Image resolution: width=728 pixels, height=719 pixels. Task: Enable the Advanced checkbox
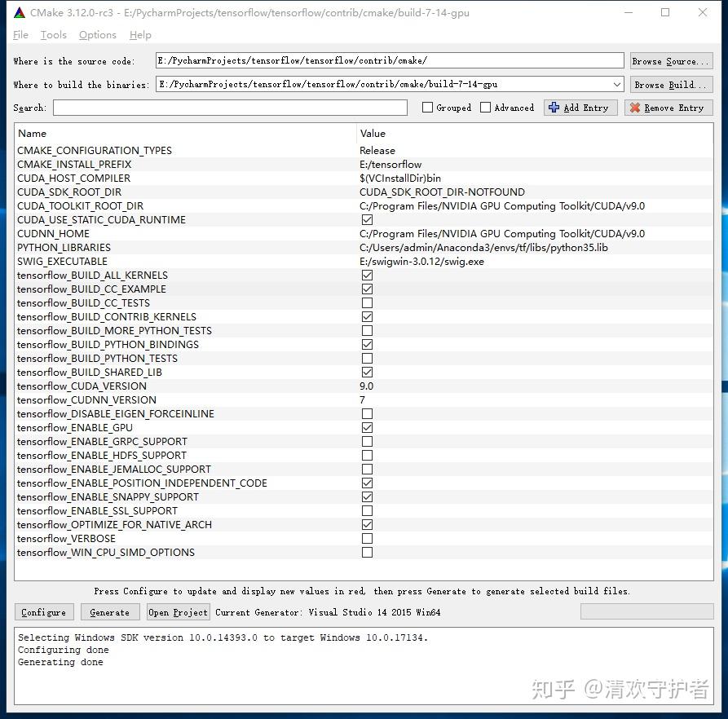click(485, 108)
